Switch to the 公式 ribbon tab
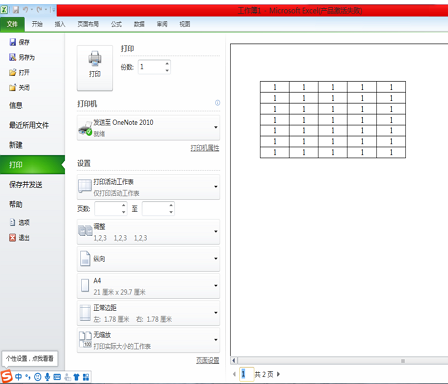 click(x=116, y=24)
